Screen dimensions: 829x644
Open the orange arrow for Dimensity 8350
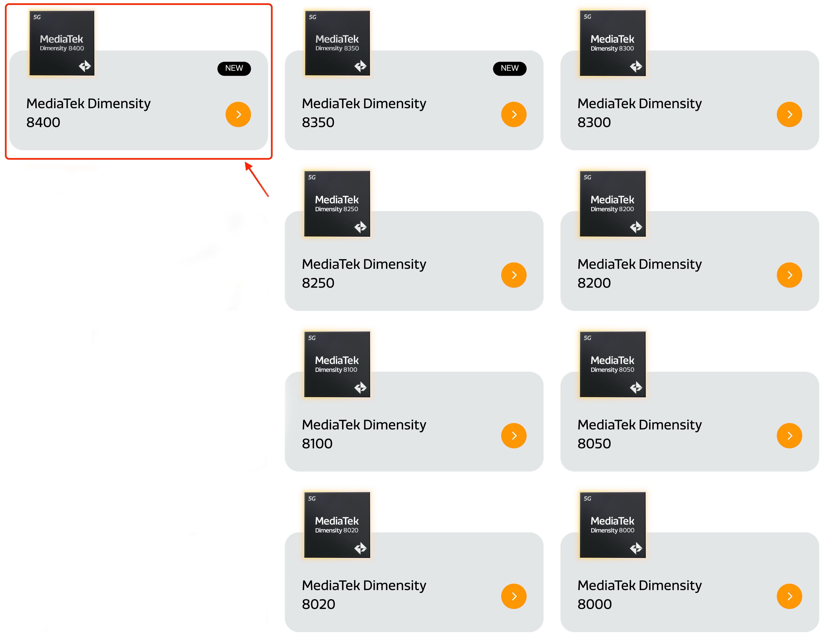coord(514,114)
